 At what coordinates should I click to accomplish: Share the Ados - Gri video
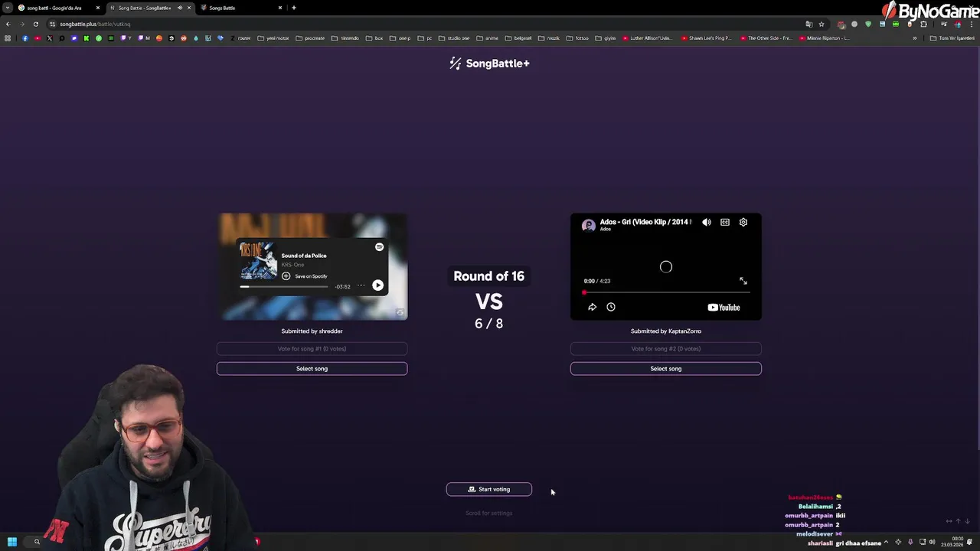click(592, 307)
